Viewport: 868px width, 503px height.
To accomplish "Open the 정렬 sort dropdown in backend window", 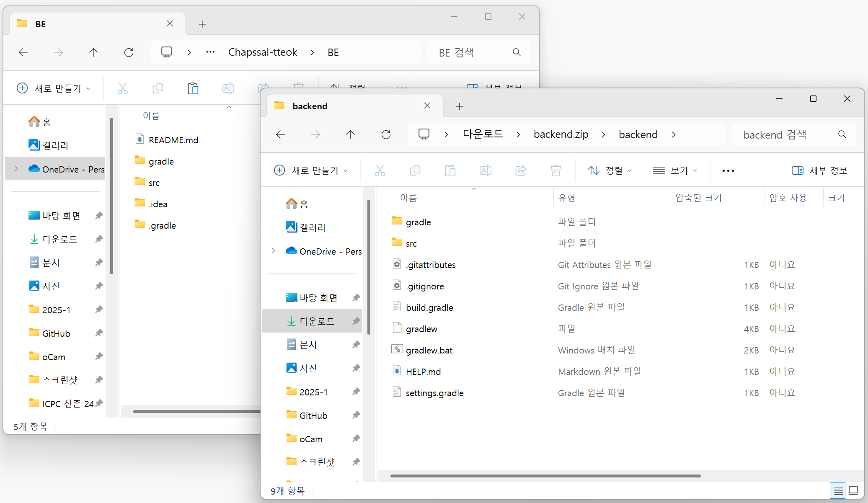I will (x=610, y=170).
